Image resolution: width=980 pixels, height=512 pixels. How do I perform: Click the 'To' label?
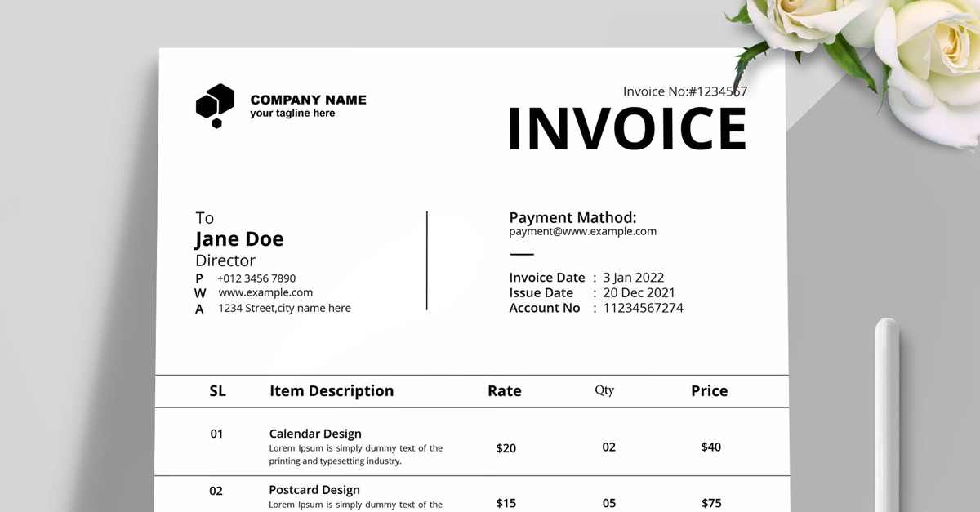pos(204,218)
